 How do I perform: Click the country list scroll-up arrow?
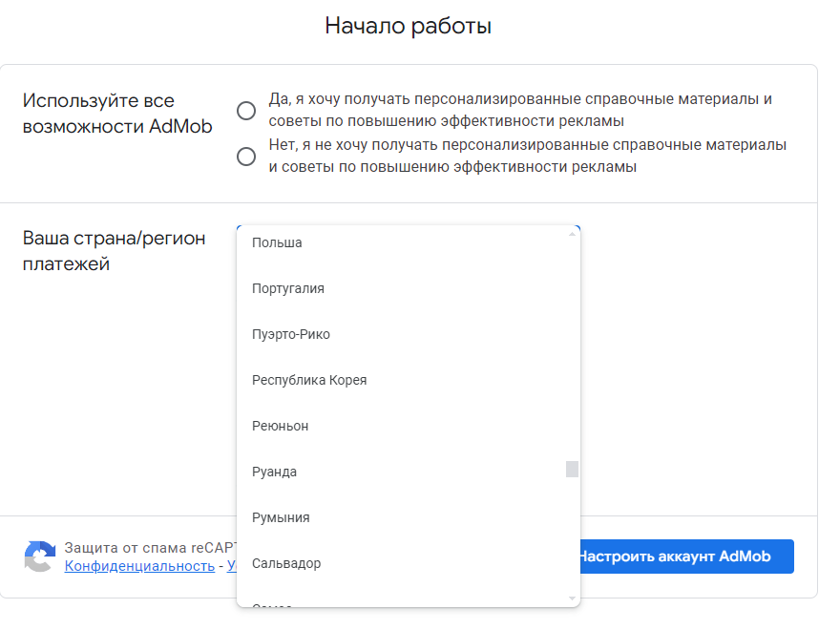tap(573, 233)
